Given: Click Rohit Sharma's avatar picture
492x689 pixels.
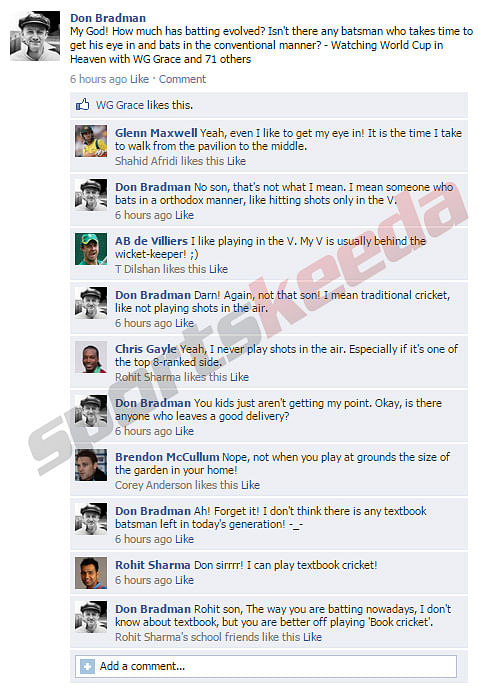Looking at the screenshot, I should pyautogui.click(x=91, y=573).
